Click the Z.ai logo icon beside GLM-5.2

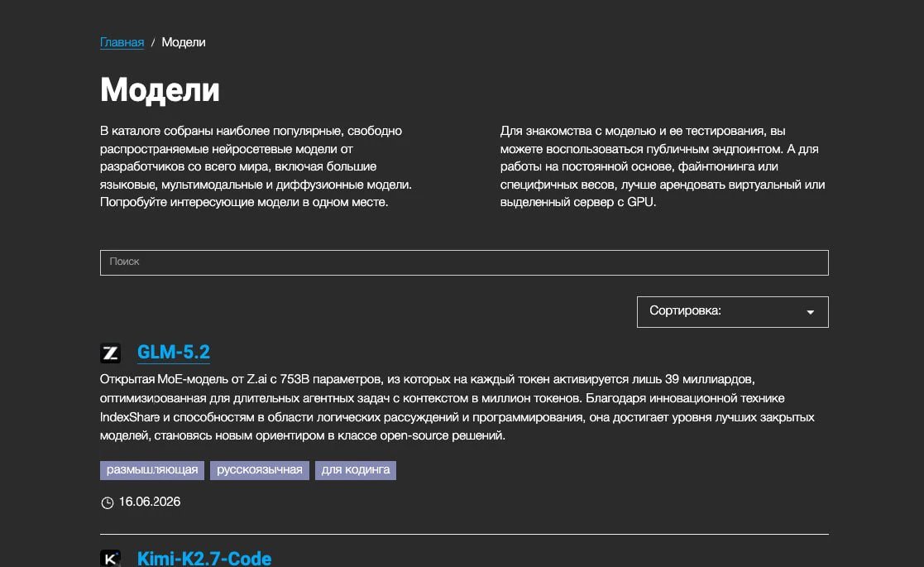tap(110, 353)
